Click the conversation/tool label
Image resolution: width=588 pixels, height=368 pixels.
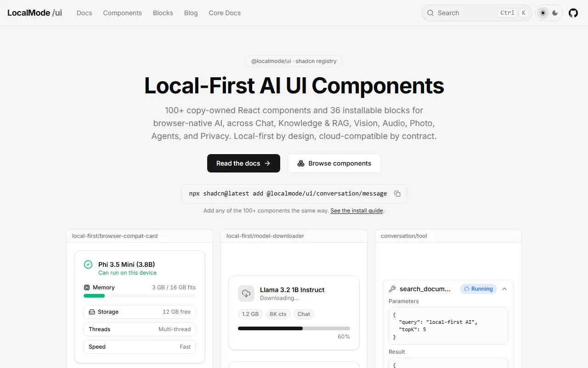tap(404, 236)
